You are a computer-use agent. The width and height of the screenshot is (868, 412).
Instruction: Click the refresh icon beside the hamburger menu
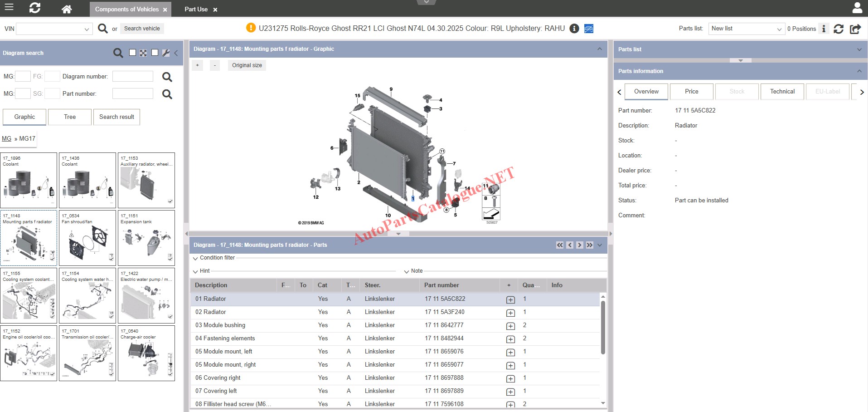coord(35,8)
